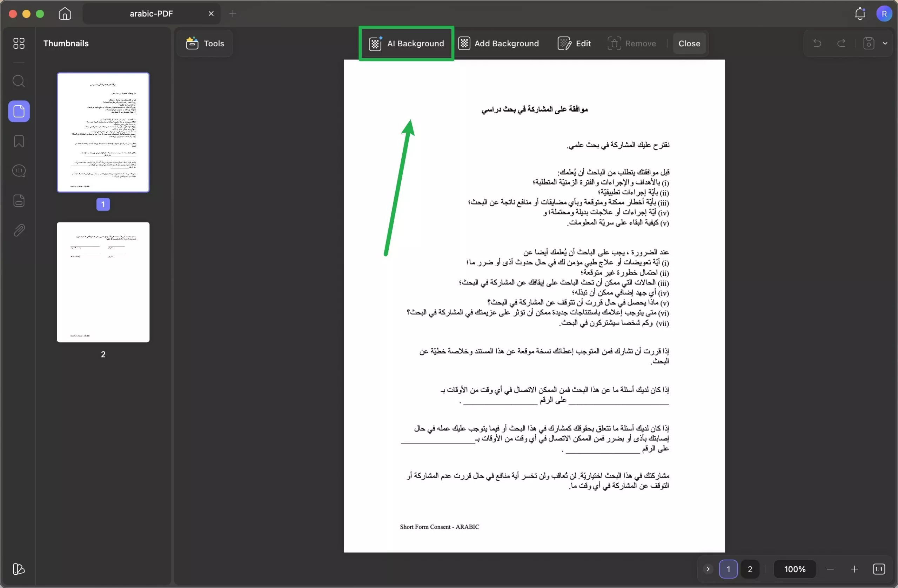This screenshot has height=588, width=898.
Task: Click the Save icon near top right
Action: (868, 43)
